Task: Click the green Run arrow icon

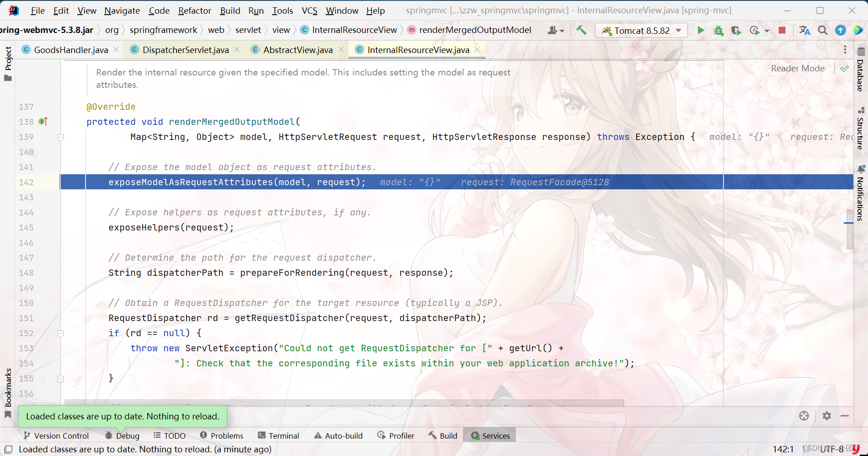Action: point(701,30)
